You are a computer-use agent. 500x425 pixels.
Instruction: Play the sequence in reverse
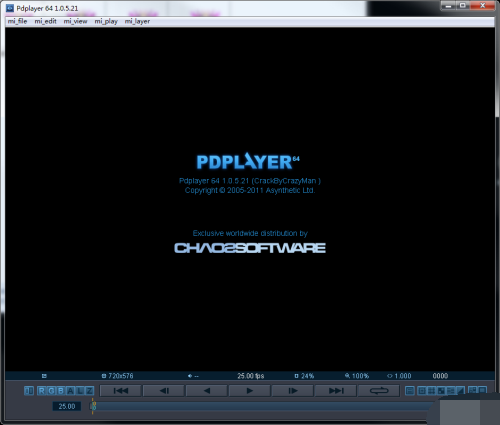point(207,391)
